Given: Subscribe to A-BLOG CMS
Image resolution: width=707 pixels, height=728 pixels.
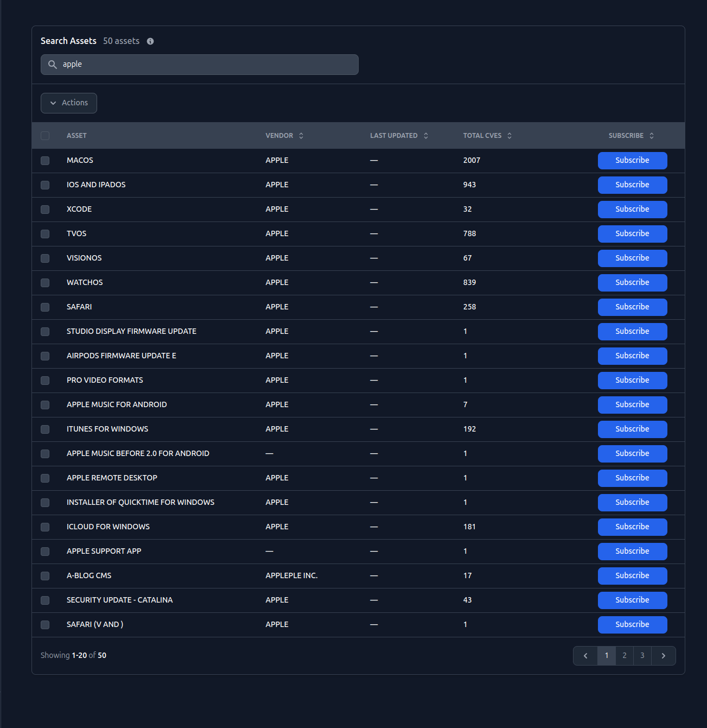Looking at the screenshot, I should 632,576.
